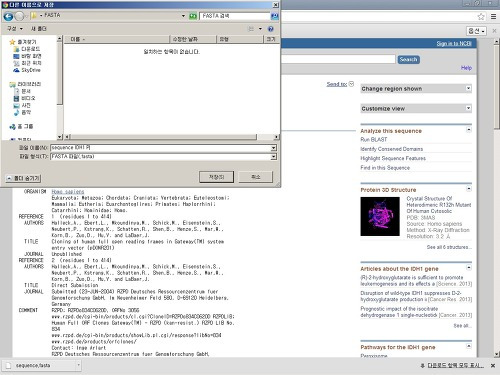Click the Cancel (취소) button

[256, 177]
